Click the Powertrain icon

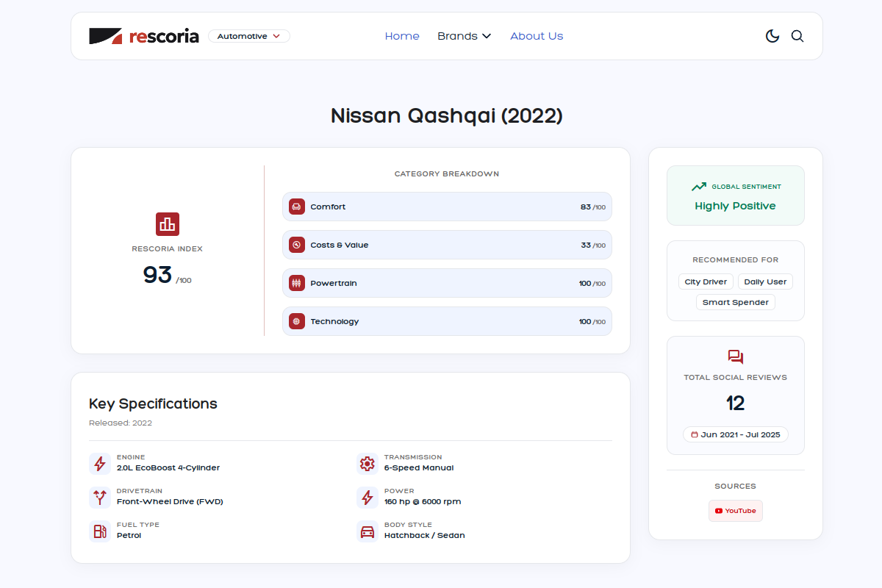pyautogui.click(x=297, y=283)
